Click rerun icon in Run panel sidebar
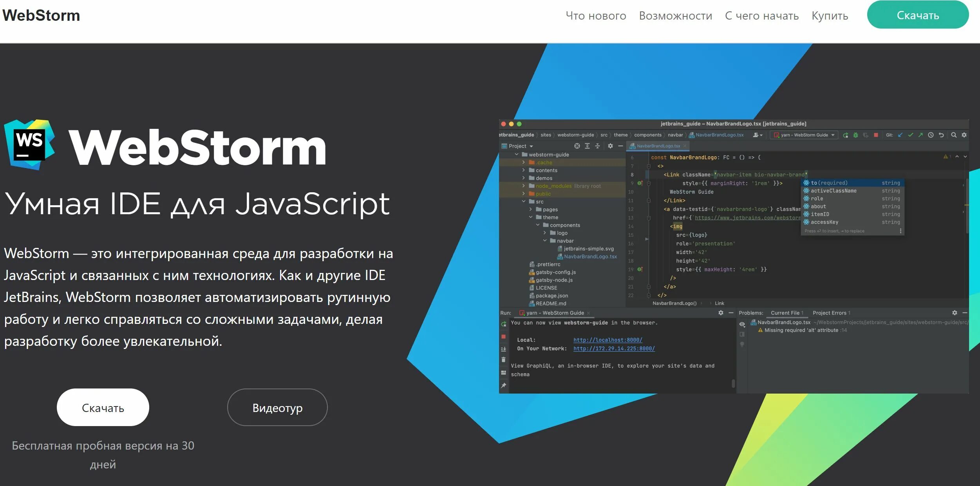Viewport: 980px width, 486px height. tap(504, 324)
